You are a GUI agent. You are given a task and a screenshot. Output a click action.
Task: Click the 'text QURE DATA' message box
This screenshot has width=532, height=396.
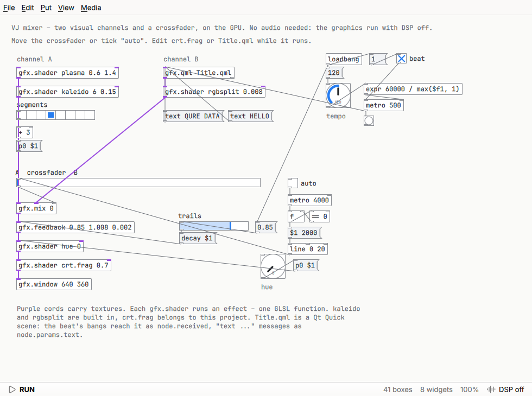[x=193, y=116]
